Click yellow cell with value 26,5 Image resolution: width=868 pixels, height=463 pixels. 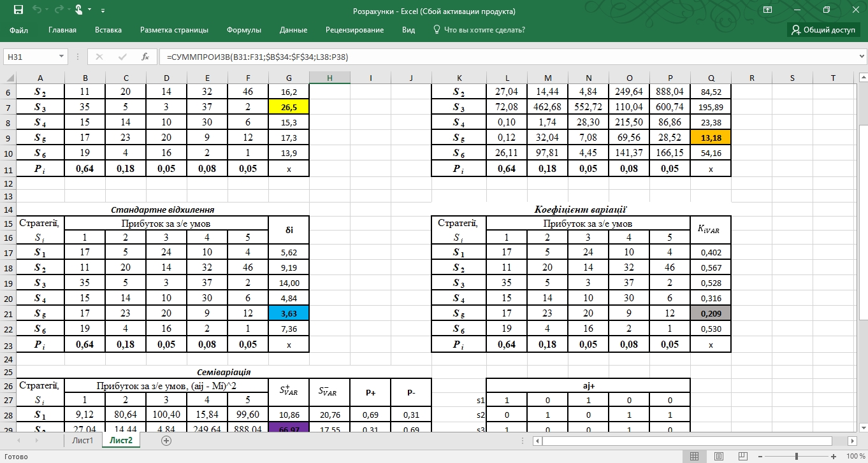click(289, 107)
